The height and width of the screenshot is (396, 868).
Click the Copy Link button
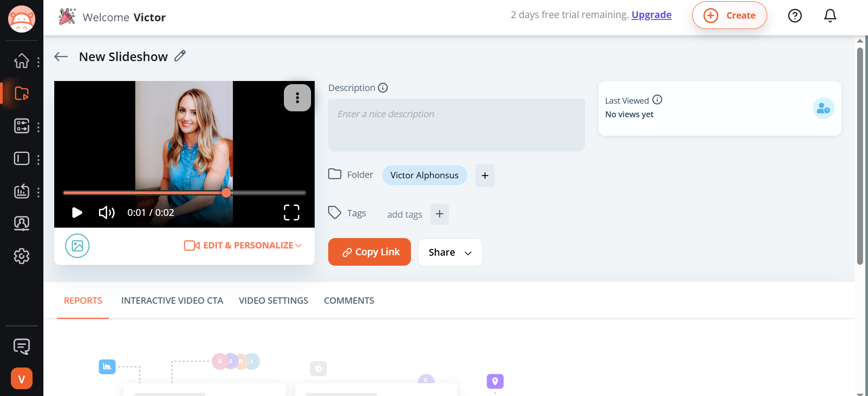[369, 252]
